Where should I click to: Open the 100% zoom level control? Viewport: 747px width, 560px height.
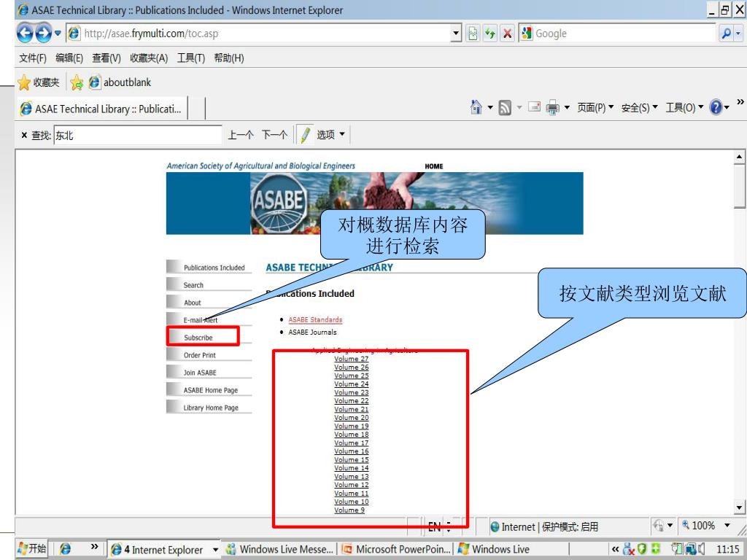tap(706, 525)
